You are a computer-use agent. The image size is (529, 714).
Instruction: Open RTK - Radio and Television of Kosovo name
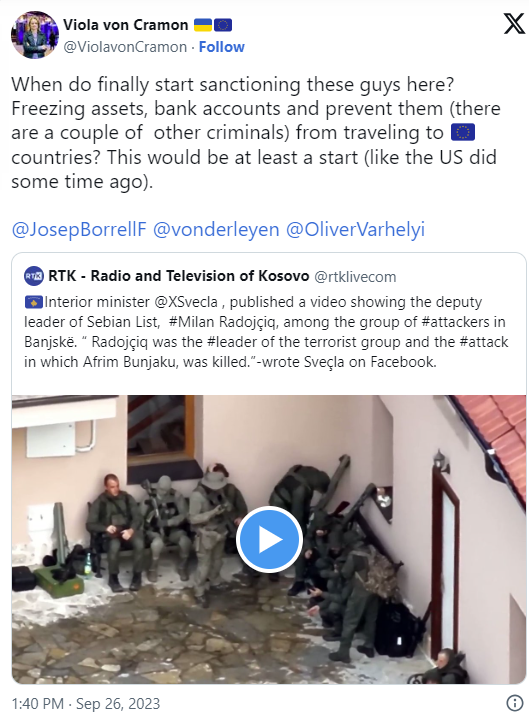(x=178, y=276)
